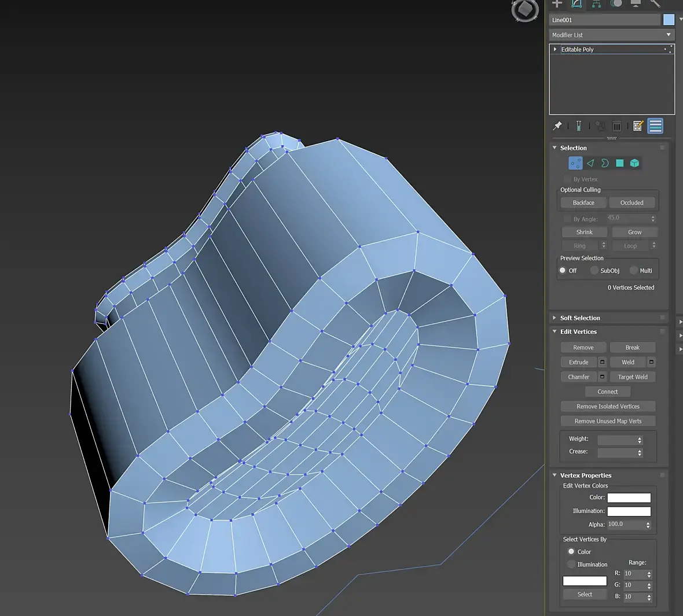The height and width of the screenshot is (616, 683).
Task: Open Configure Modifier Sets icon
Action: [638, 126]
